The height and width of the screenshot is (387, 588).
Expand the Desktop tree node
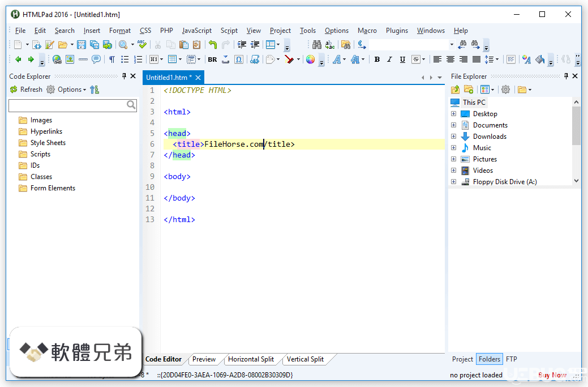pos(453,114)
